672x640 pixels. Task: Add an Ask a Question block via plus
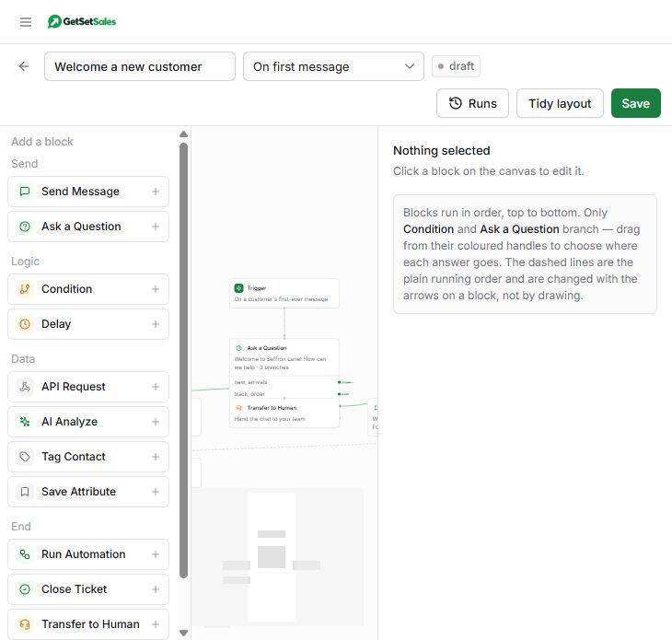[x=156, y=227]
